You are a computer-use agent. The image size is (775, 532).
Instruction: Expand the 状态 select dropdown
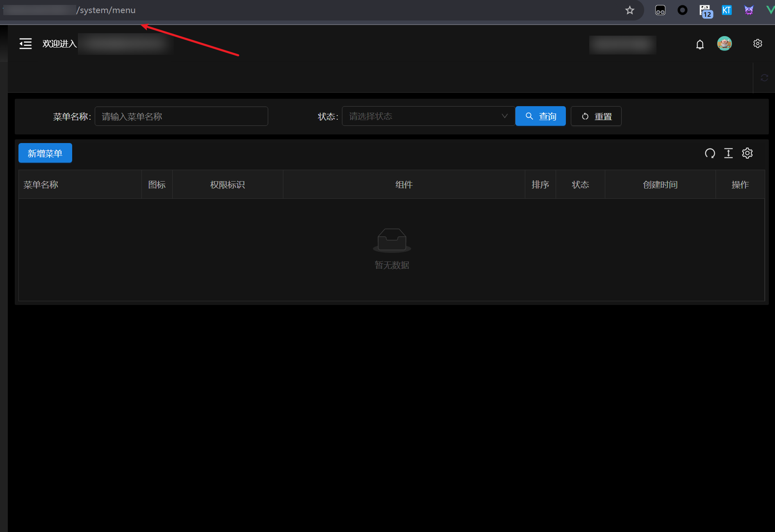(x=428, y=116)
